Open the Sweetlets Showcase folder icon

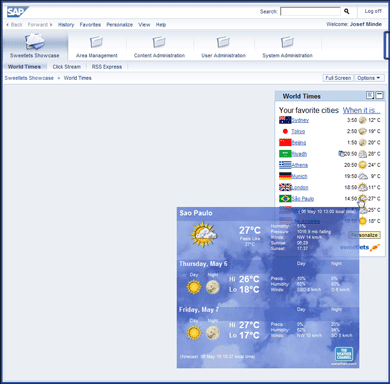(35, 42)
